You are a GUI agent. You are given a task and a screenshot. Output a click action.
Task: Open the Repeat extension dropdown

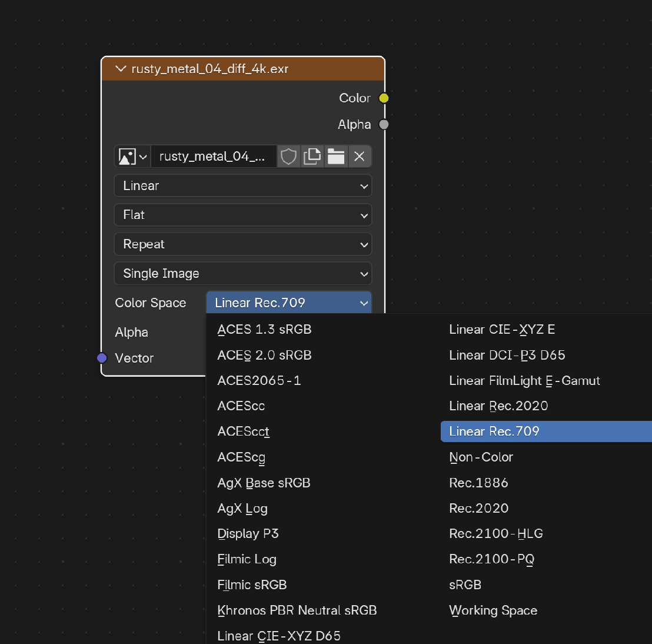coord(242,244)
